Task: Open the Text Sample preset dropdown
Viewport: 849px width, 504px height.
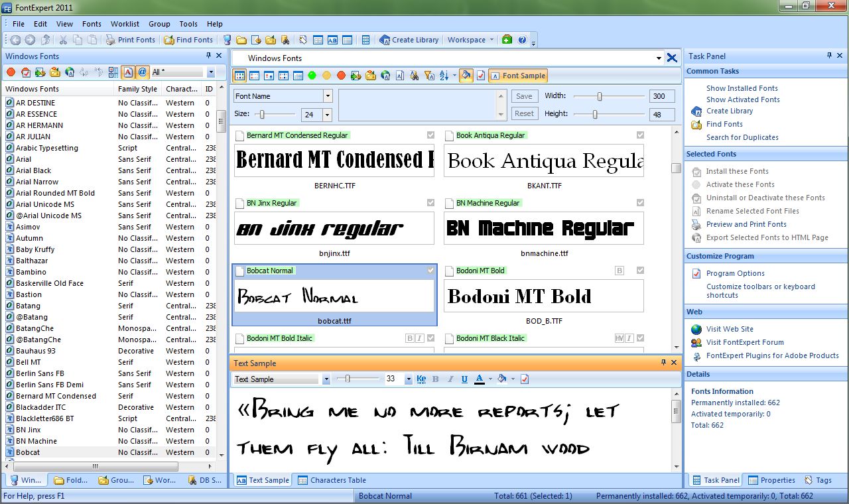Action: 326,379
